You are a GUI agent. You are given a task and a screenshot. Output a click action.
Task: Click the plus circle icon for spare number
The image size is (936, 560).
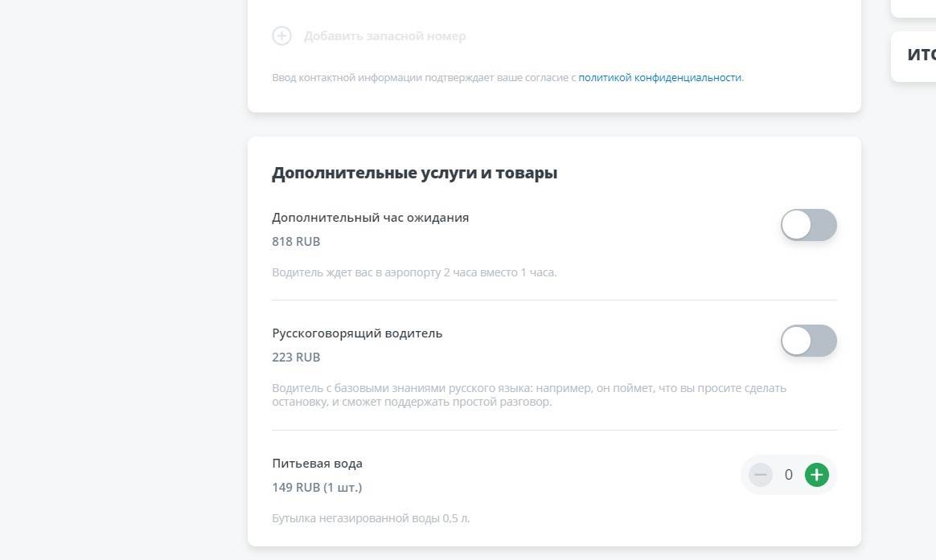tap(281, 36)
